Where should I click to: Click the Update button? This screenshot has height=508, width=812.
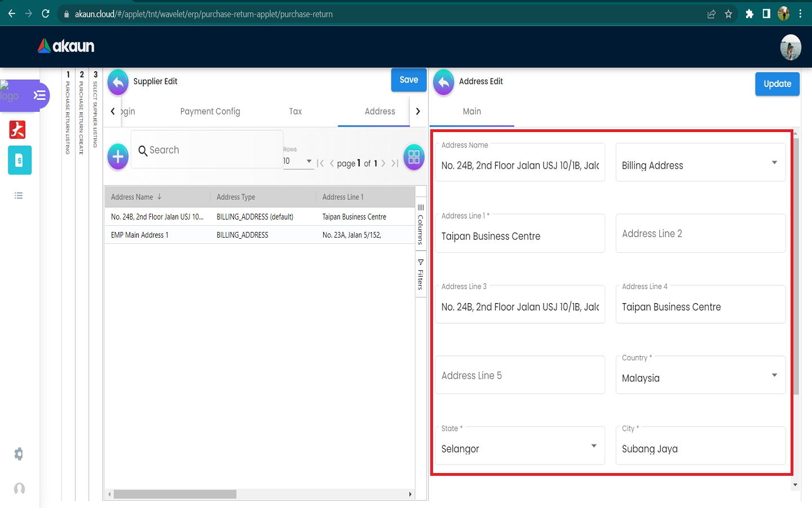[x=777, y=84]
